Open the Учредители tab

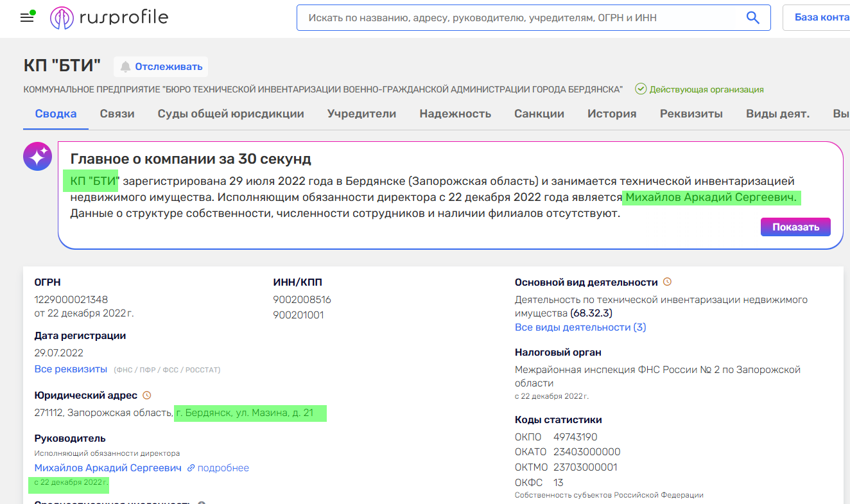[x=361, y=114]
